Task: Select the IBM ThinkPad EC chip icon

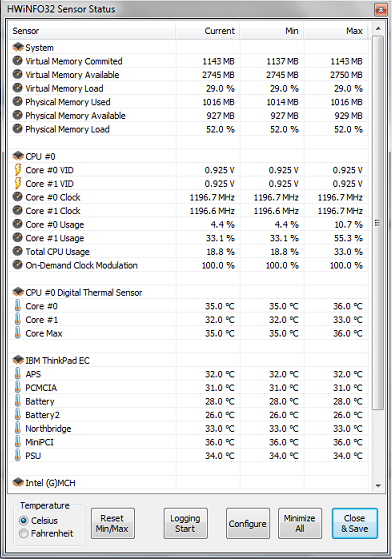Action: click(18, 360)
